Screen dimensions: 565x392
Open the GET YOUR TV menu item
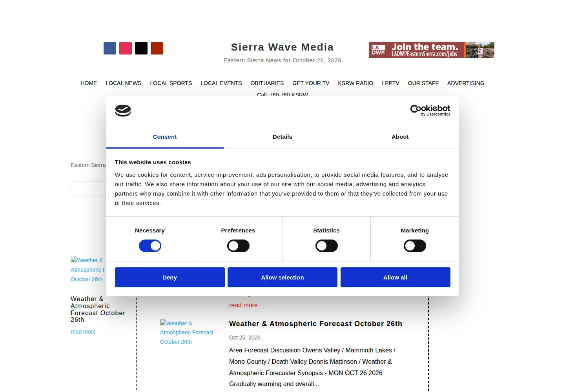(311, 83)
